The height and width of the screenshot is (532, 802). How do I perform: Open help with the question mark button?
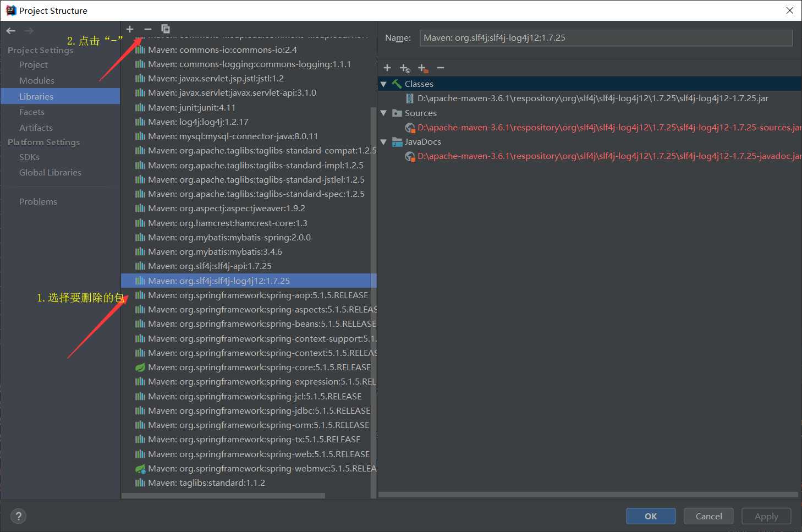pyautogui.click(x=18, y=516)
